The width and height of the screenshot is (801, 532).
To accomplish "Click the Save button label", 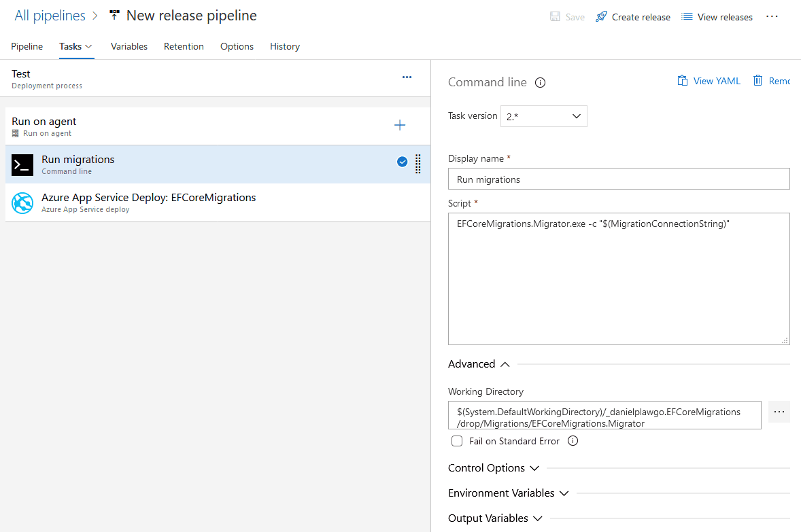I will tap(575, 18).
